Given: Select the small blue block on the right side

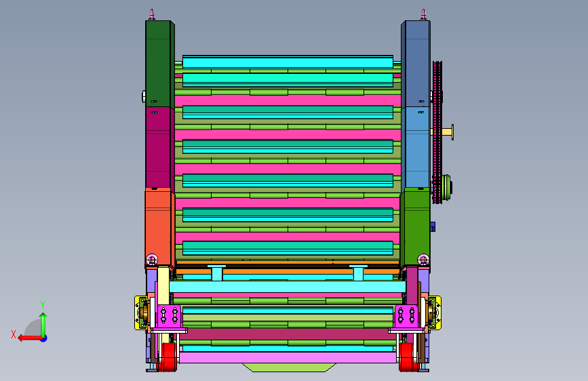Looking at the screenshot, I should [x=433, y=226].
